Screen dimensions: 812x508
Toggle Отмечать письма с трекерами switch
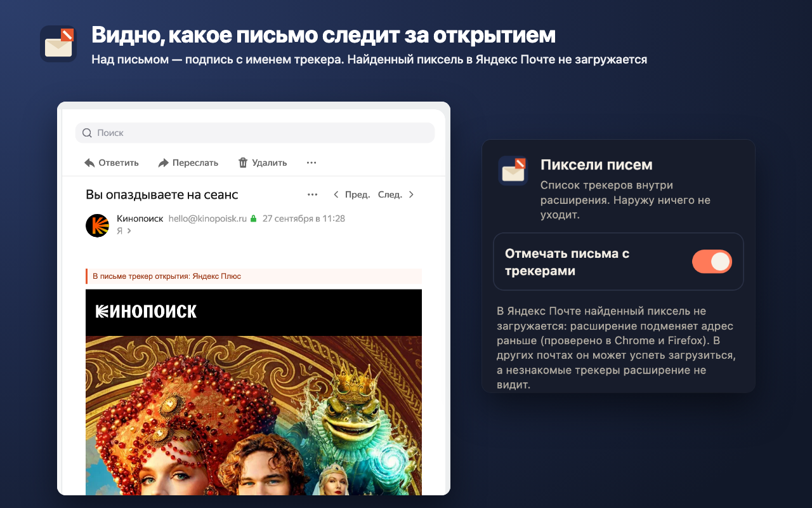point(712,262)
